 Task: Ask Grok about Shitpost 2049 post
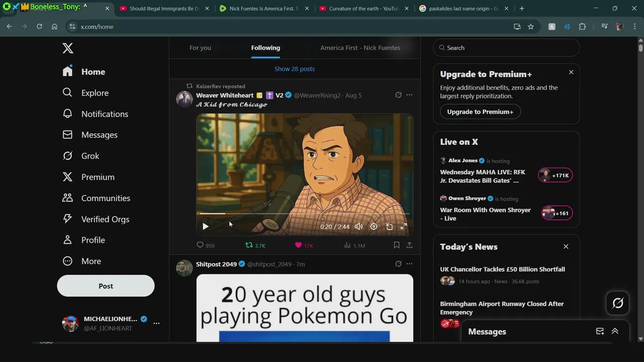398,264
